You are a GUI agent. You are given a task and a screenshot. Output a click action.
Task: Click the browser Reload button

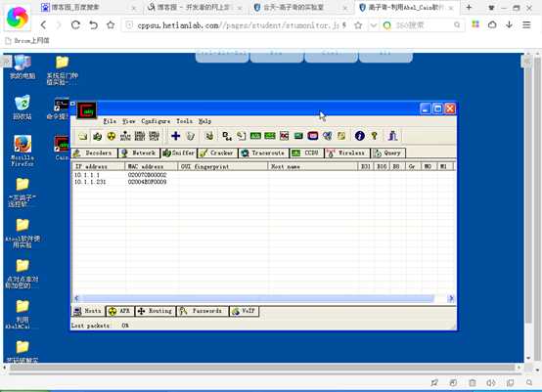[x=75, y=24]
